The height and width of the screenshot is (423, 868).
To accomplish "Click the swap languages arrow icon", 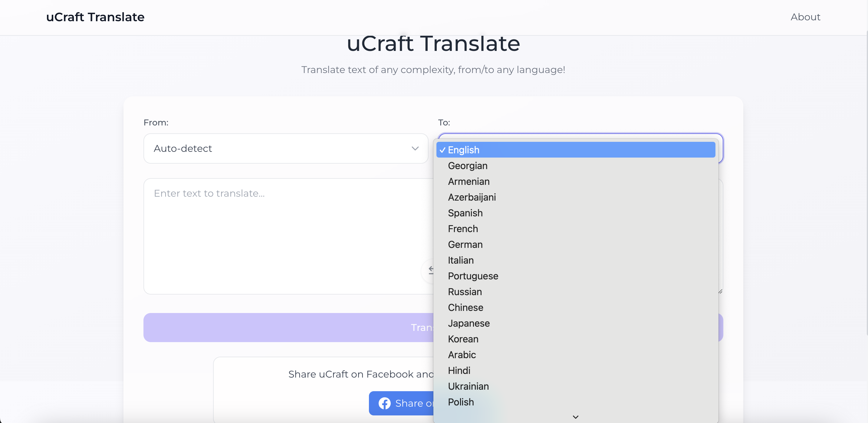I will click(x=430, y=270).
